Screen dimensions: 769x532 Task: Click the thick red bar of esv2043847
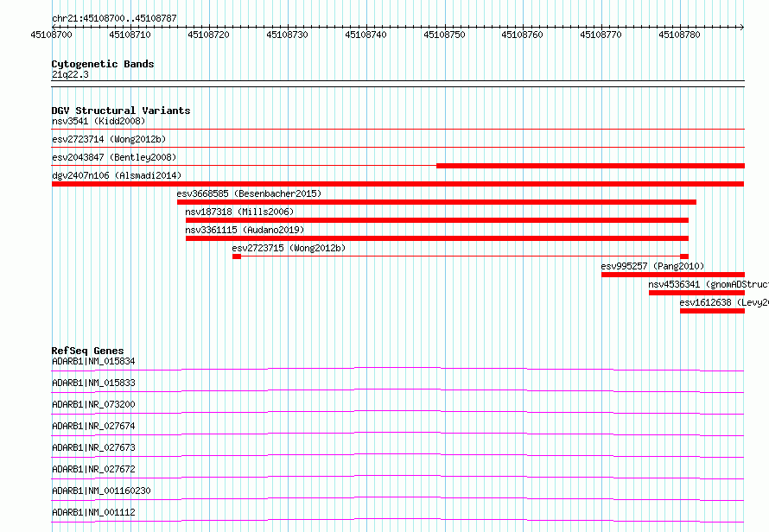point(590,166)
